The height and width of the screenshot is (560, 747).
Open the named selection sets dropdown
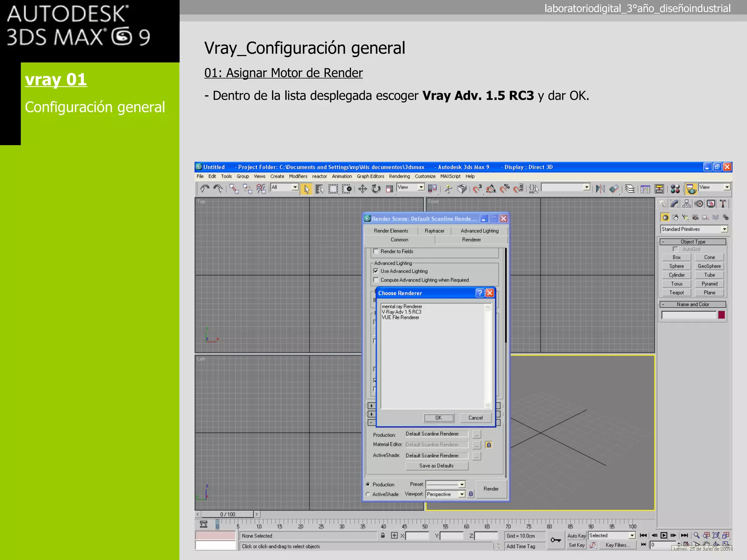tap(566, 187)
